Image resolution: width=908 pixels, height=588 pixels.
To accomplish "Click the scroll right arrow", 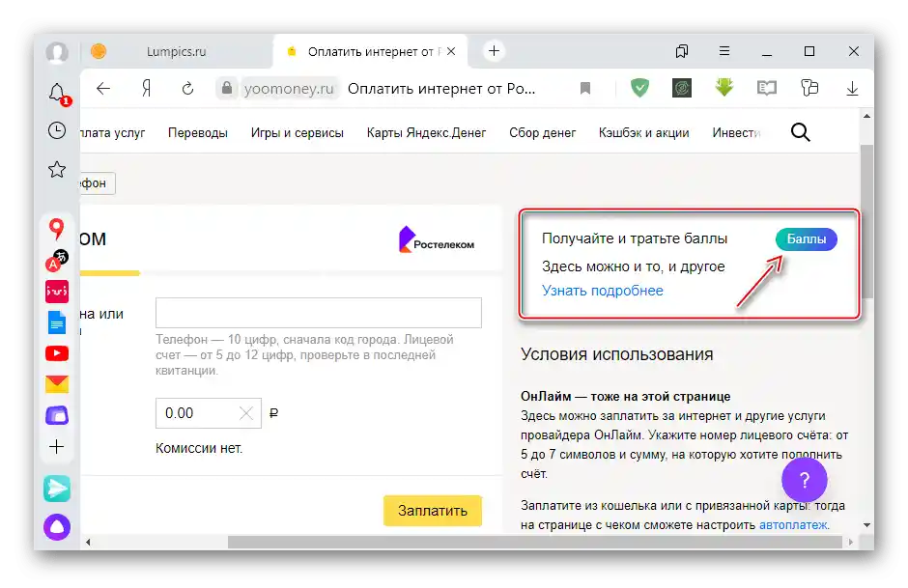I will pos(851,543).
